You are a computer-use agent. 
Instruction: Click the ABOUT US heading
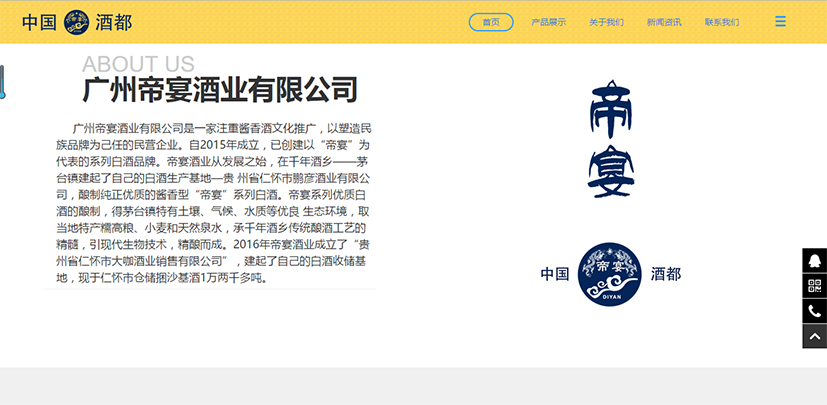(x=138, y=64)
